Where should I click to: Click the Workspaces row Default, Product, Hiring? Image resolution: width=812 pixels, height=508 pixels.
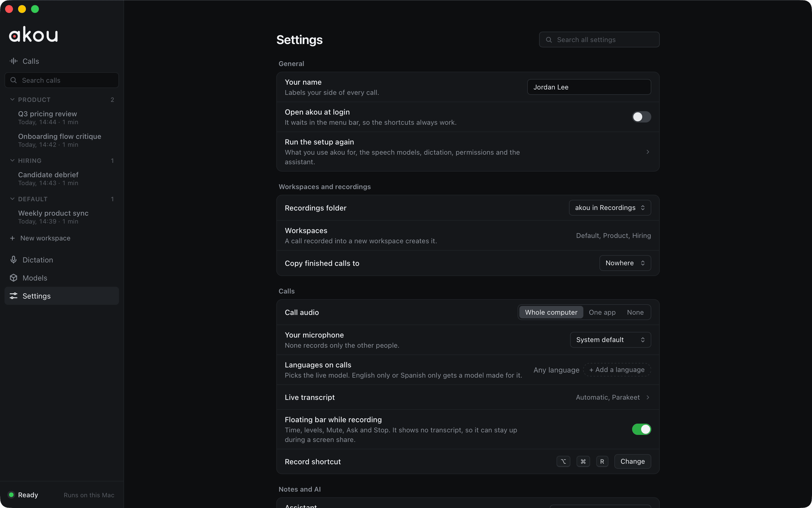(x=468, y=236)
